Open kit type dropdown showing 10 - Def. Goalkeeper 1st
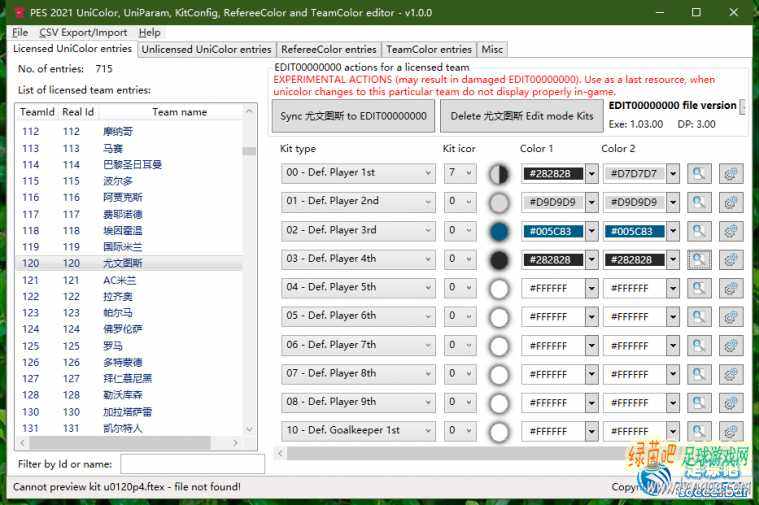Image resolution: width=759 pixels, height=505 pixels. [358, 430]
